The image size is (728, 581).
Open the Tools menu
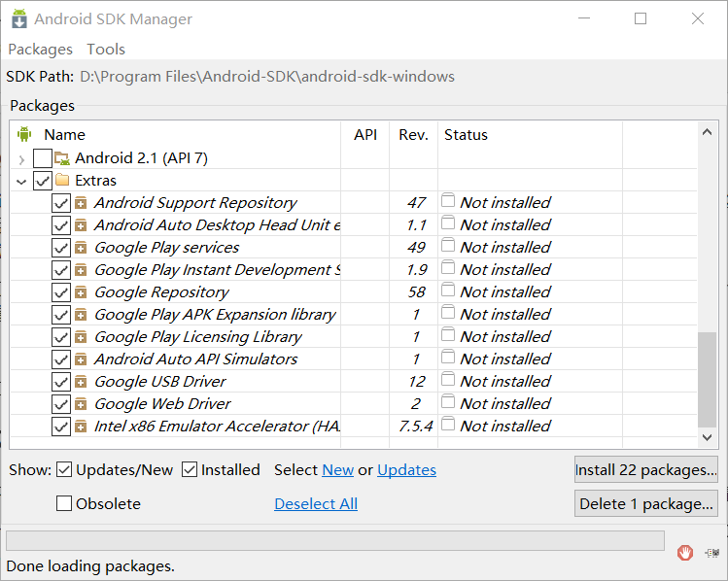(x=106, y=50)
